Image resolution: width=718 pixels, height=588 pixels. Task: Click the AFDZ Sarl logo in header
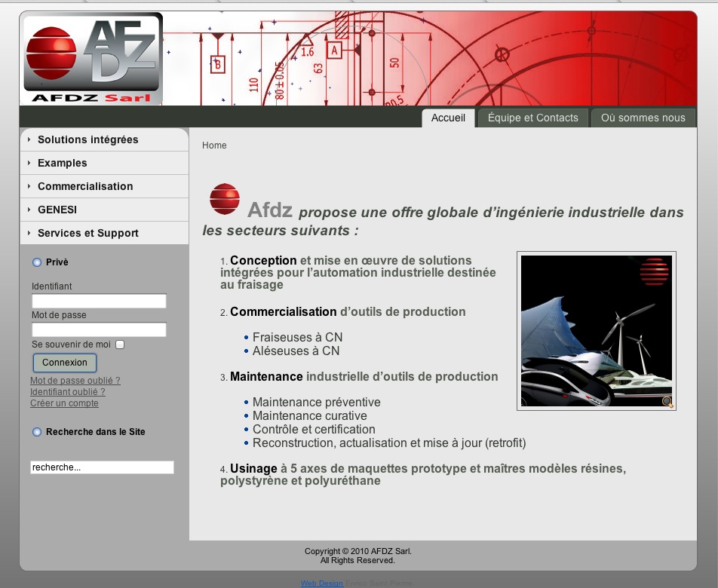93,59
